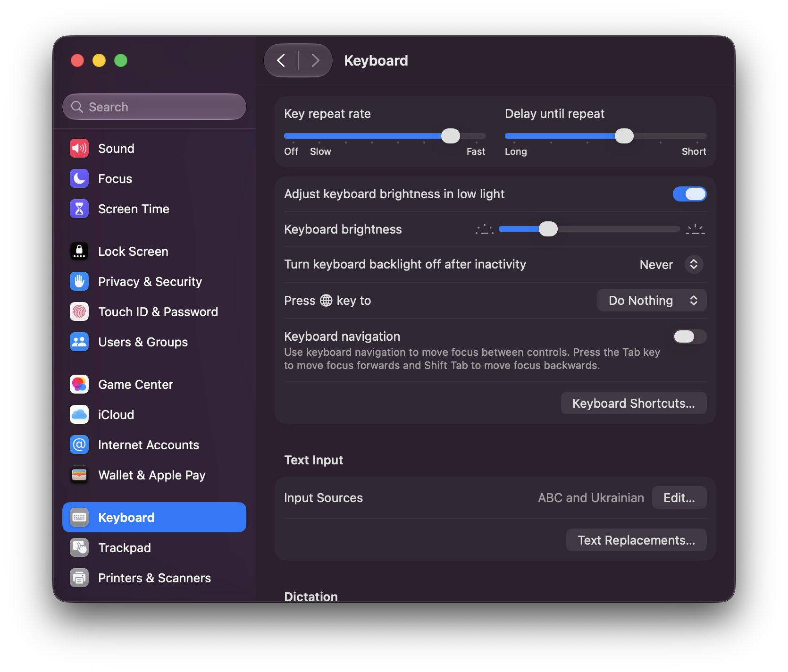Click the Trackpad finger icon
Viewport: 788px width, 672px height.
coord(79,547)
